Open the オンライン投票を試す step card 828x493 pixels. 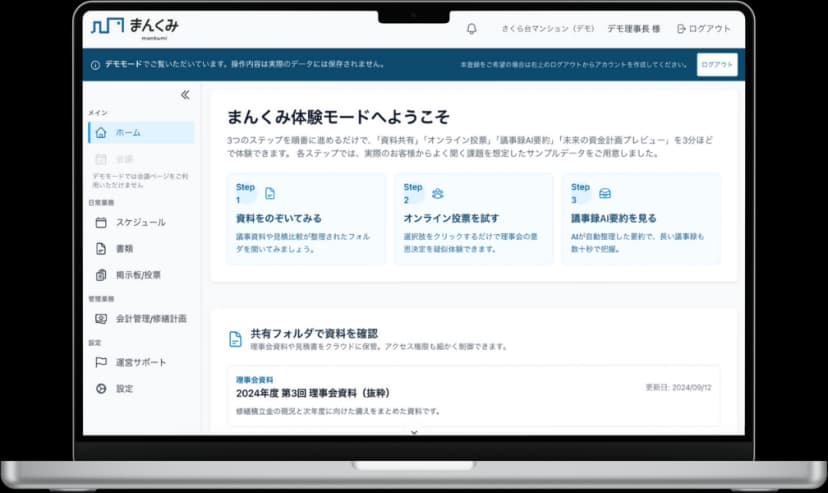tap(474, 219)
